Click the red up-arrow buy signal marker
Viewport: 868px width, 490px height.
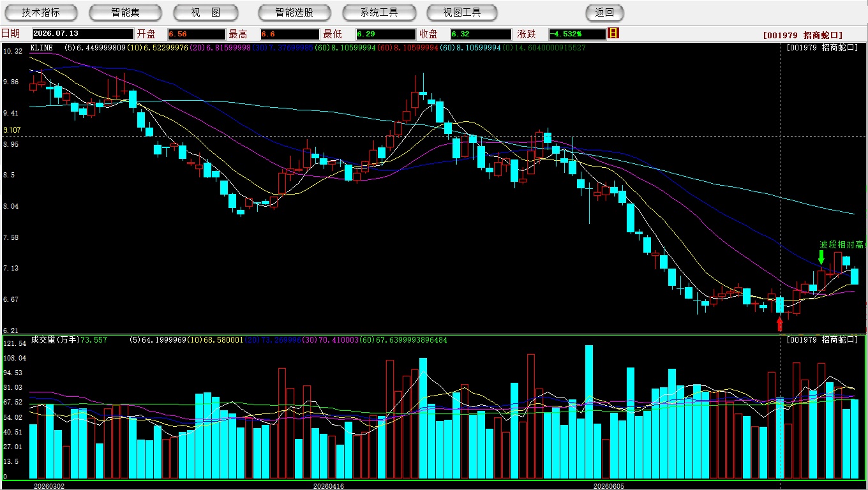(x=779, y=324)
